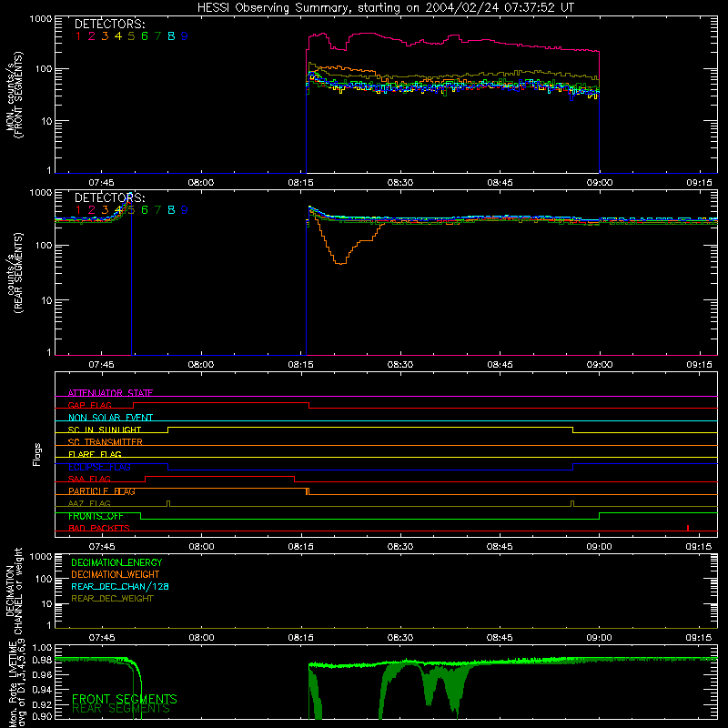Click the 100 y-tick of rear segments plot
Screen dimensions: 728x728
(43, 245)
